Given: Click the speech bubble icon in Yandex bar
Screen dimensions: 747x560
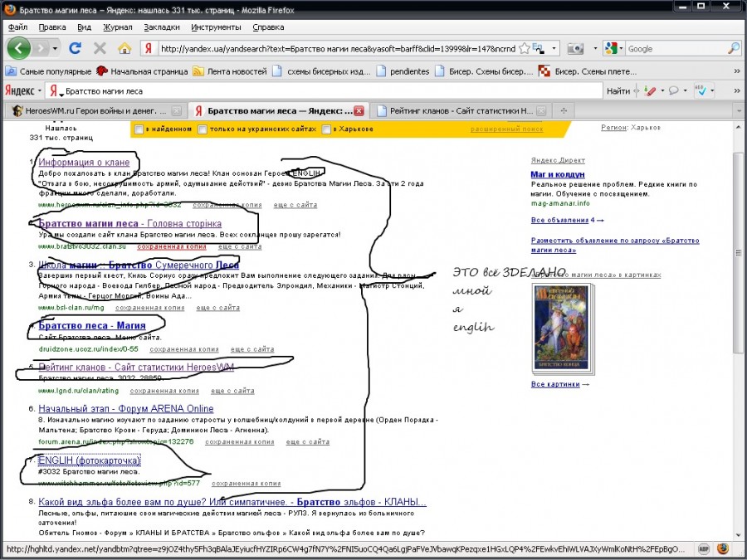Looking at the screenshot, I should [674, 90].
